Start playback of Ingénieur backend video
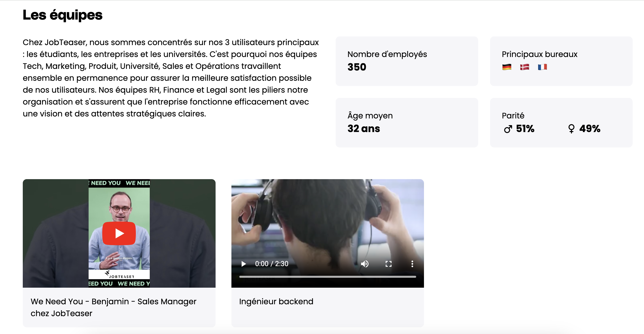Image resolution: width=644 pixels, height=334 pixels. coord(244,264)
